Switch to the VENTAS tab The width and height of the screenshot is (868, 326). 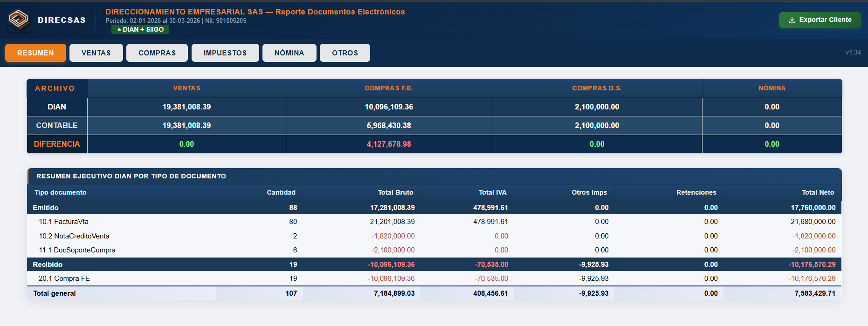(x=96, y=53)
